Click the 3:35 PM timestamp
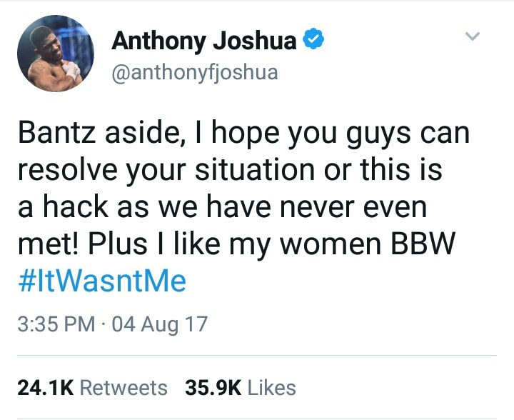The width and height of the screenshot is (514, 420). (56, 324)
